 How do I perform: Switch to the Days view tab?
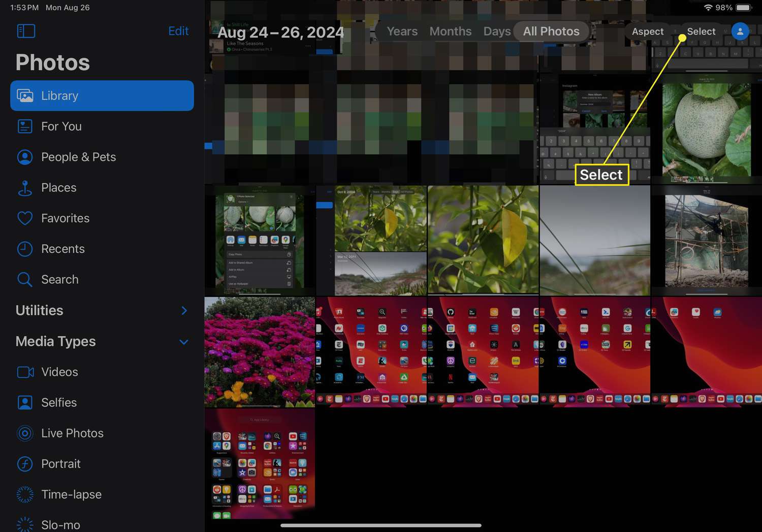pyautogui.click(x=496, y=31)
